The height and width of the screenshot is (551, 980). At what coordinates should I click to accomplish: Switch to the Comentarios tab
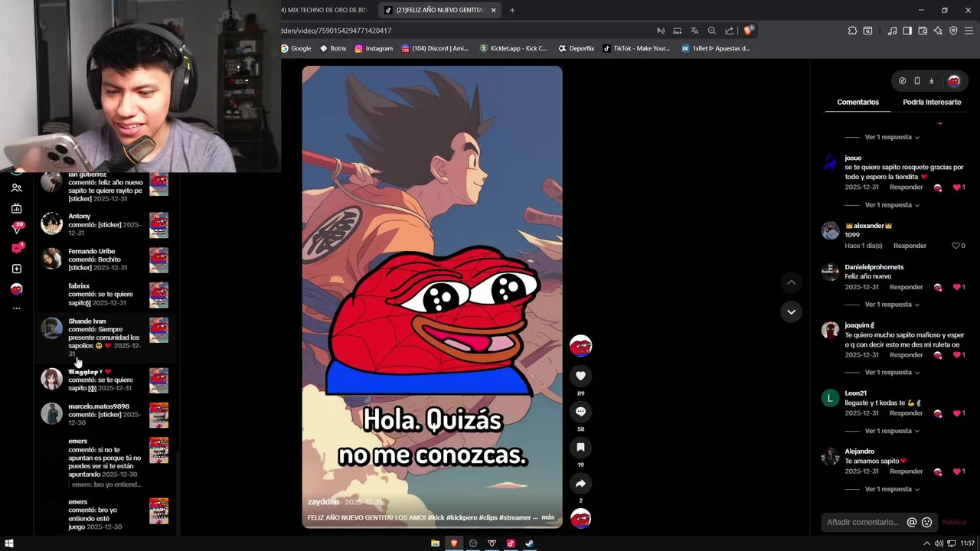click(x=857, y=102)
